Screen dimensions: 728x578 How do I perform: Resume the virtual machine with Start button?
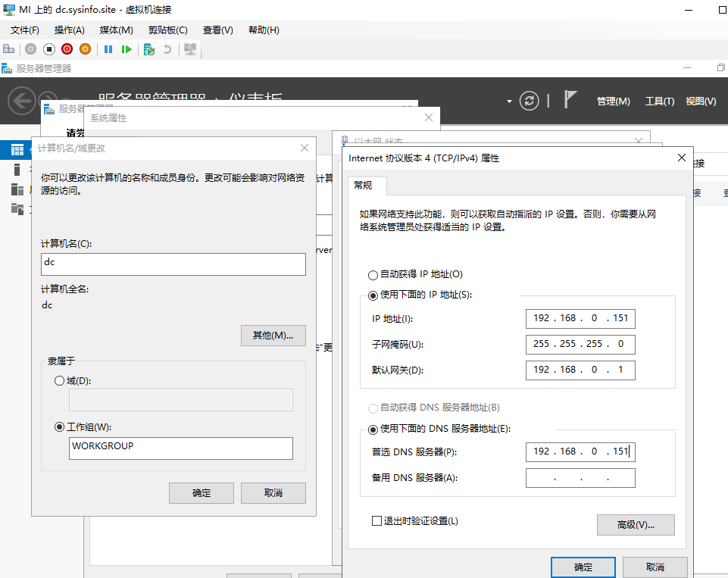click(126, 48)
